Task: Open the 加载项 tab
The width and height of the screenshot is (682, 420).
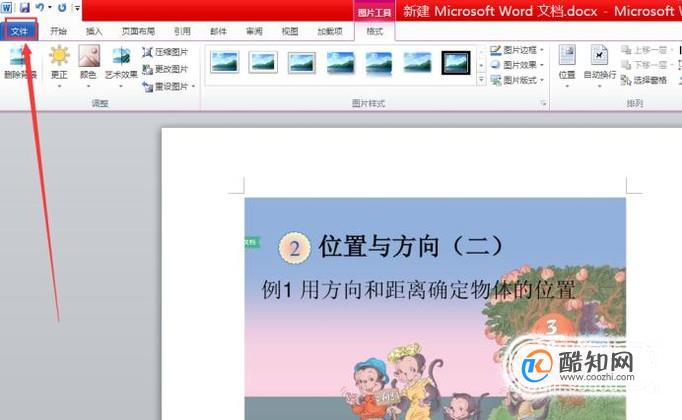Action: pyautogui.click(x=330, y=31)
